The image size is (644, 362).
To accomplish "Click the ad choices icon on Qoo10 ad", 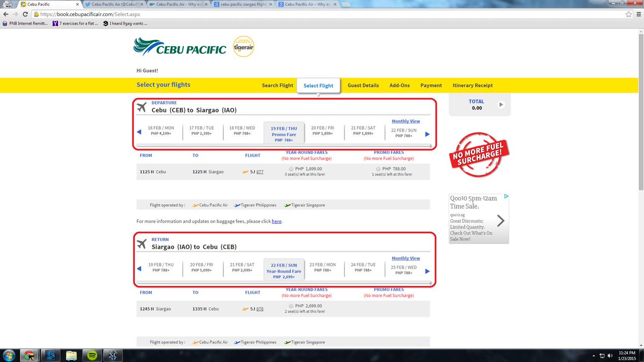I will pos(506,196).
